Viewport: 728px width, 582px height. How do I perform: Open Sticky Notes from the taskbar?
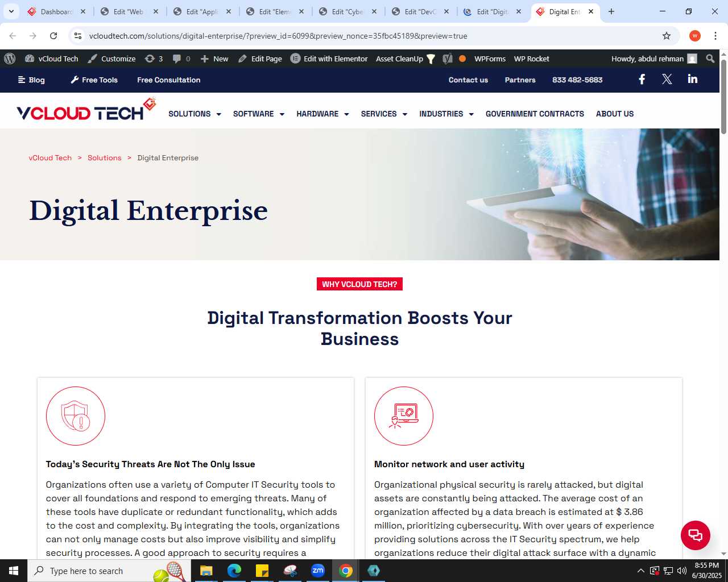pyautogui.click(x=262, y=571)
